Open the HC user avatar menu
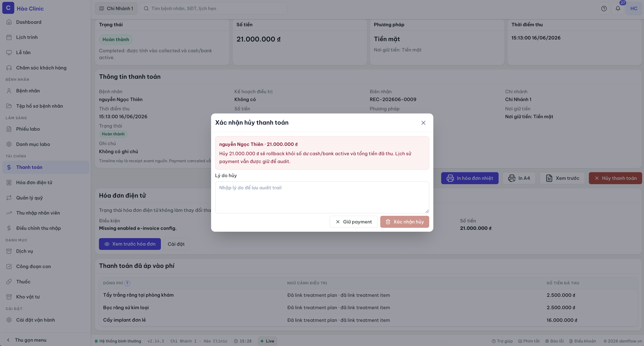This screenshot has width=644, height=346. 634,8
